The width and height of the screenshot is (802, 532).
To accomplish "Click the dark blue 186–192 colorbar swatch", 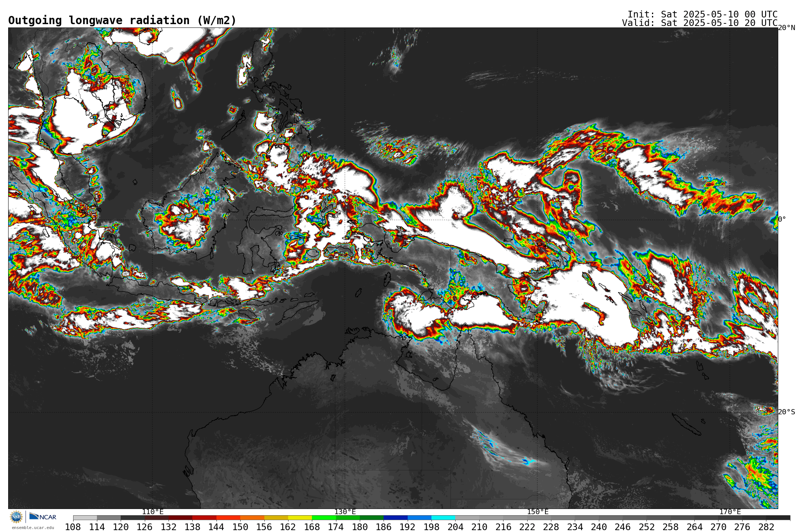I will (395, 518).
